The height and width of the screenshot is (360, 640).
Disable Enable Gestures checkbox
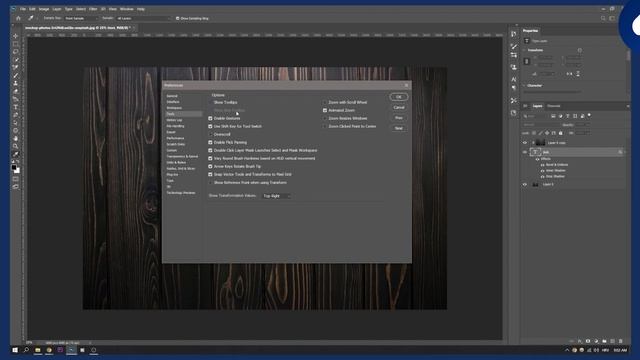tap(211, 118)
